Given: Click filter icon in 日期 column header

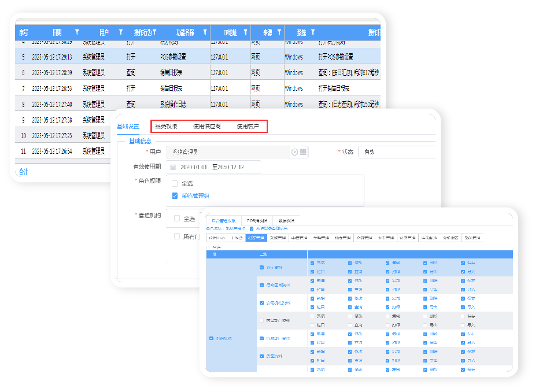Looking at the screenshot, I should (x=77, y=32).
